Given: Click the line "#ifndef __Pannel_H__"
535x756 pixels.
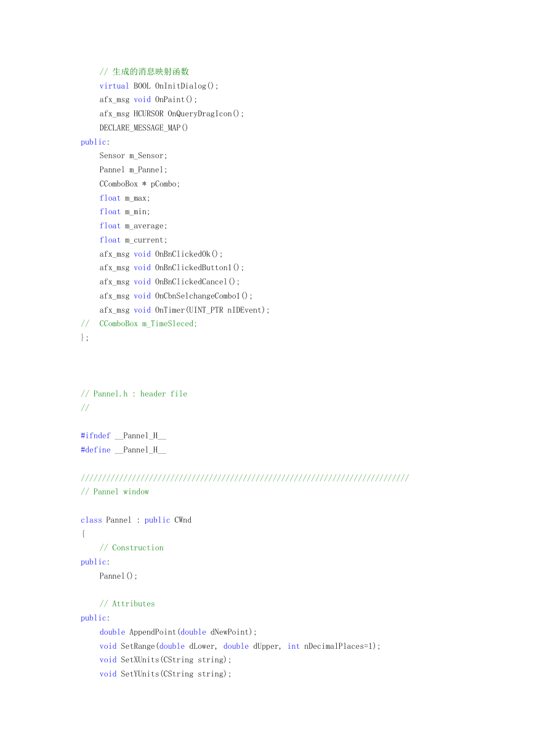Looking at the screenshot, I should (x=123, y=436).
